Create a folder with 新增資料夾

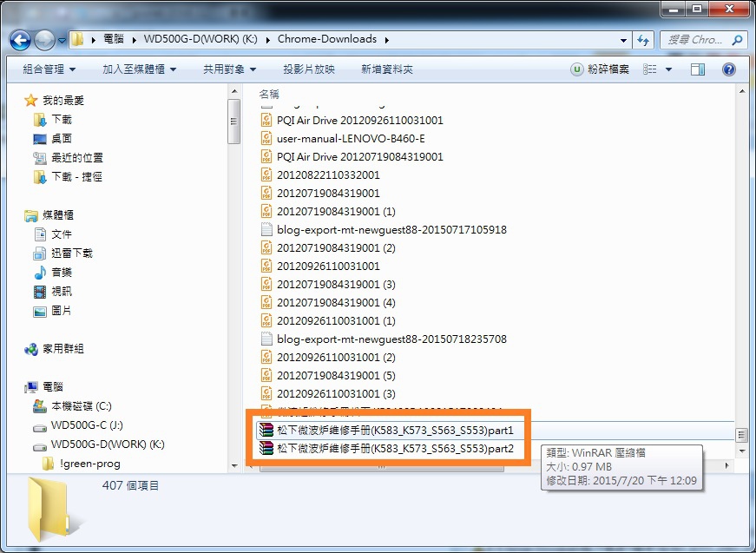[x=386, y=69]
